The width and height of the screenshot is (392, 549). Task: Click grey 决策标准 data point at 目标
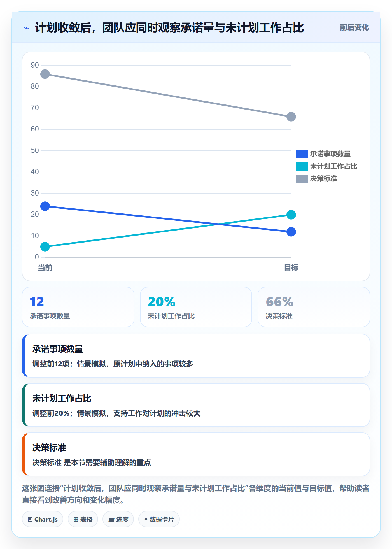[x=291, y=117]
